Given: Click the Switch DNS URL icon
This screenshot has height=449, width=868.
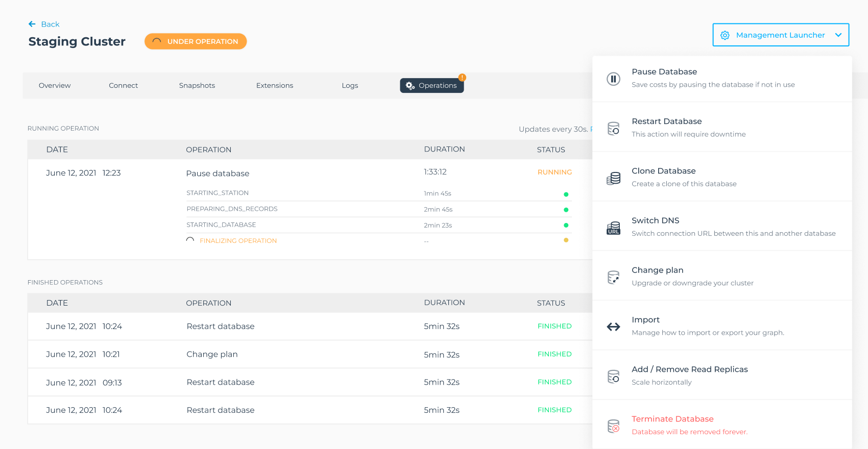Looking at the screenshot, I should (613, 228).
